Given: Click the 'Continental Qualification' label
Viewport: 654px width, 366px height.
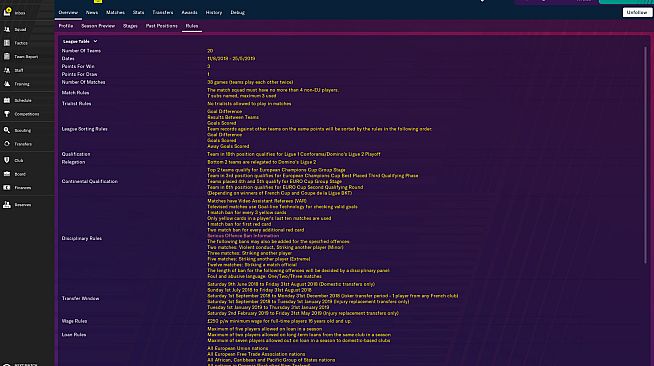Looking at the screenshot, I should click(90, 181).
